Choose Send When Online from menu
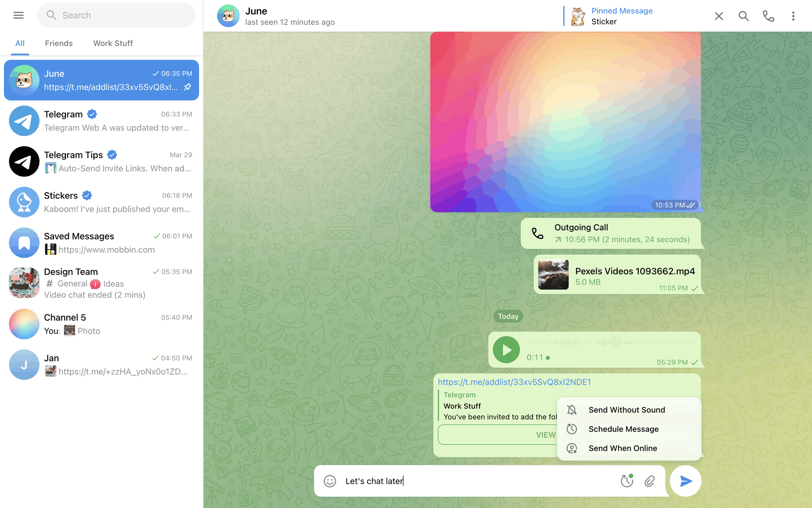Screen dimensions: 812x508 [629, 448]
